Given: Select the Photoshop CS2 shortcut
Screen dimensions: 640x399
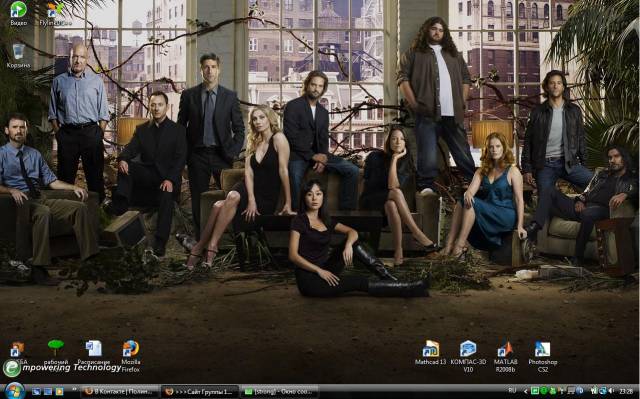Looking at the screenshot, I should [542, 356].
